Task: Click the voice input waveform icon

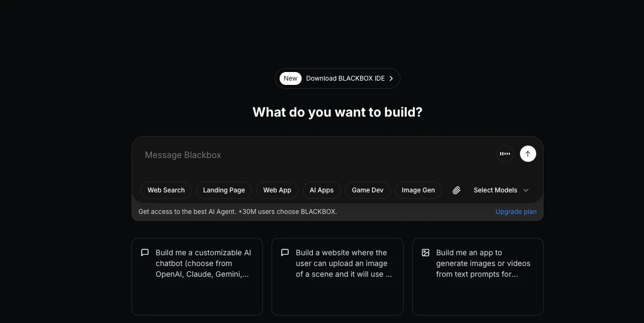Action: click(x=504, y=154)
